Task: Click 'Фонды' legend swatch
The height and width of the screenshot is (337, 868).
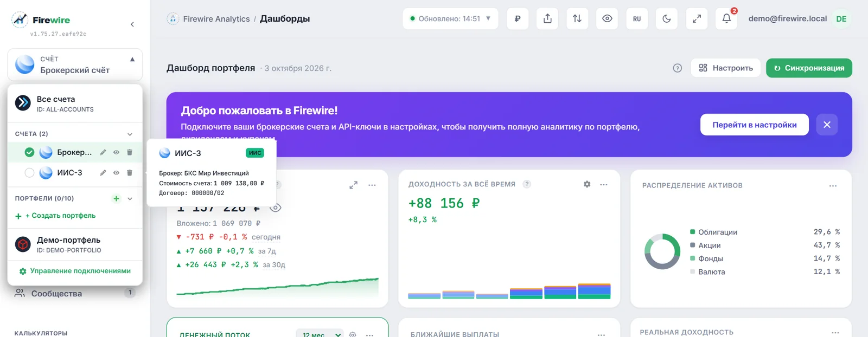Action: [692, 258]
